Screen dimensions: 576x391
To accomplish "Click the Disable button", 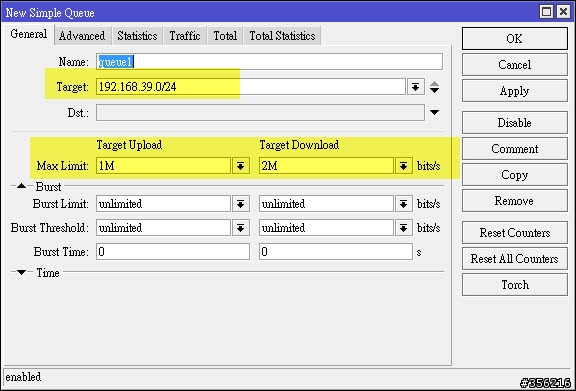I will point(515,122).
